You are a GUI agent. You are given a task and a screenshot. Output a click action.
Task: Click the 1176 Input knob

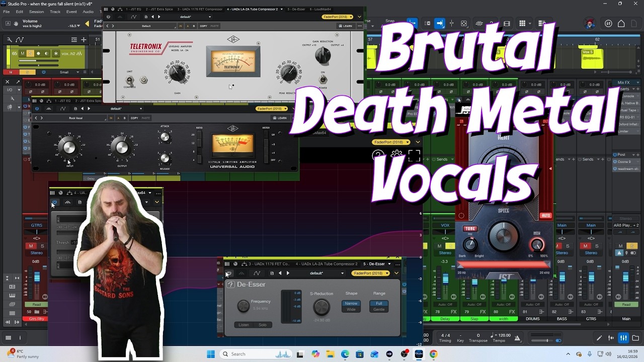click(68, 147)
